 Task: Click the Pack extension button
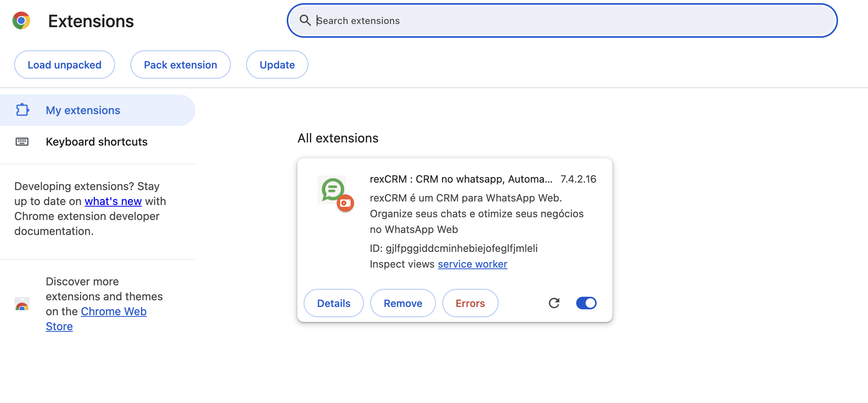pyautogui.click(x=180, y=64)
